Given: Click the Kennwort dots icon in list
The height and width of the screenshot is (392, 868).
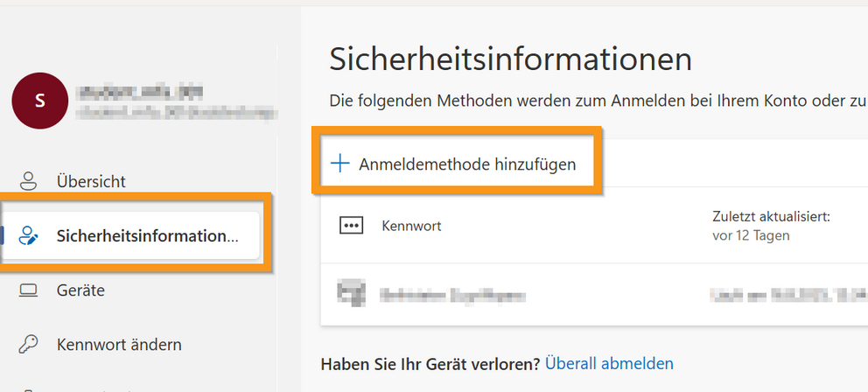Looking at the screenshot, I should click(351, 226).
